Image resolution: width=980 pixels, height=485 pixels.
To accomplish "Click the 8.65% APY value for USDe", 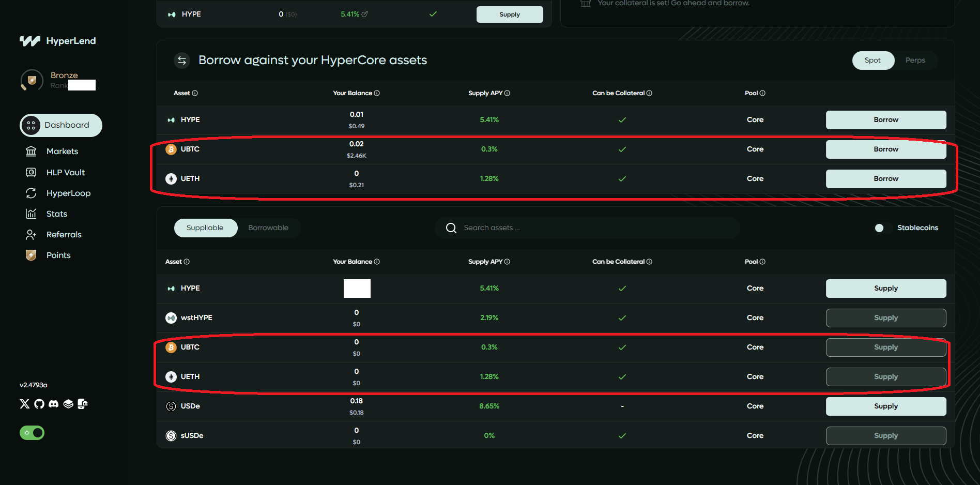I will coord(489,406).
